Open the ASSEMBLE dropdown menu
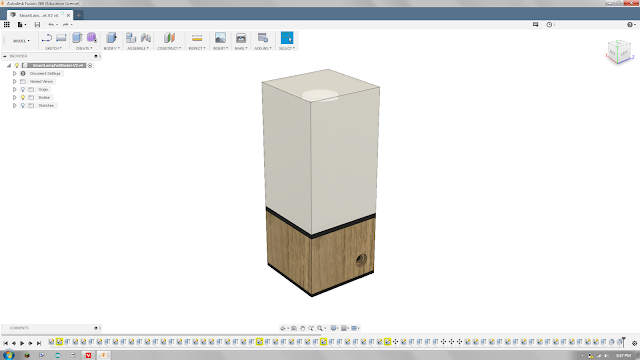 (x=138, y=48)
